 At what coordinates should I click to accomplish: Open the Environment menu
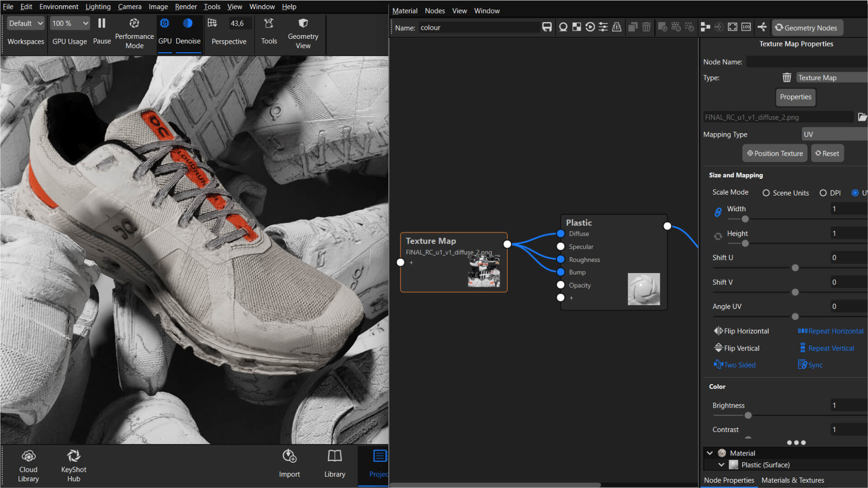(59, 7)
